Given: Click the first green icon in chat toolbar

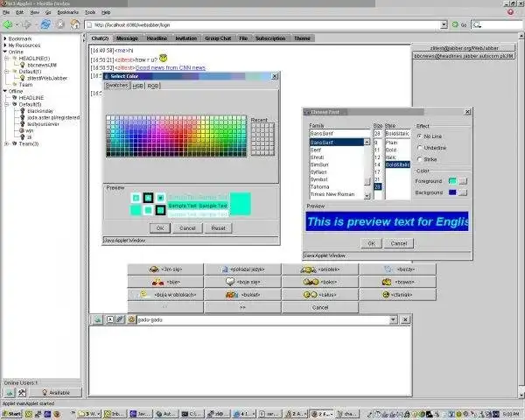Looking at the screenshot, I should (x=97, y=319).
